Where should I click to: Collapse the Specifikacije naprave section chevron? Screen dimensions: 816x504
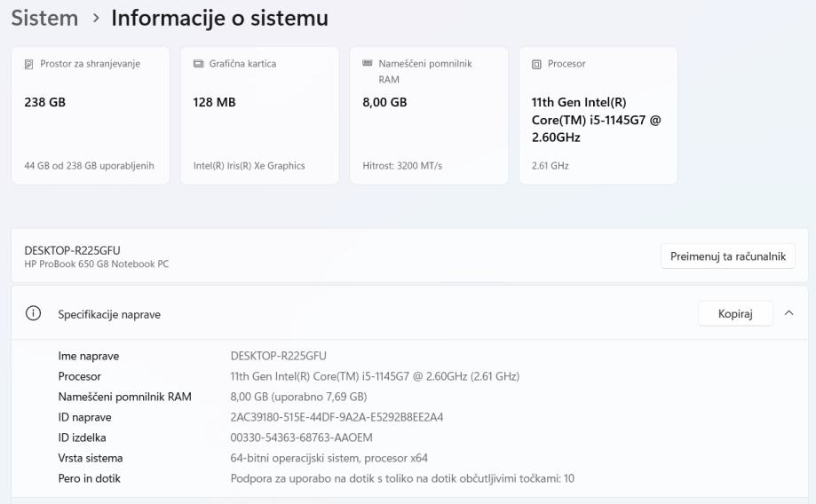788,314
